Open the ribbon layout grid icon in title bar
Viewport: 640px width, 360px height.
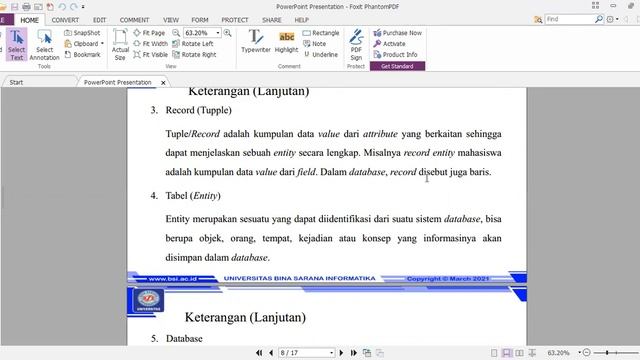(595, 5)
